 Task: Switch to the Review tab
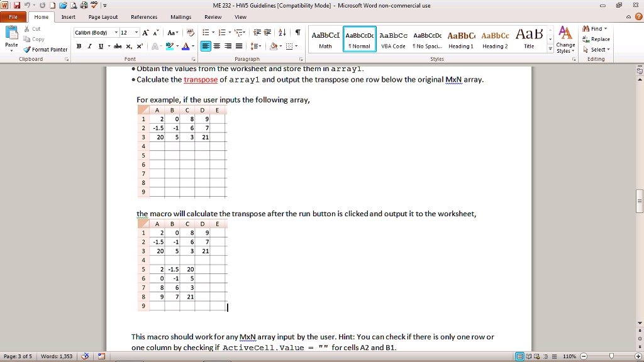coord(213,17)
